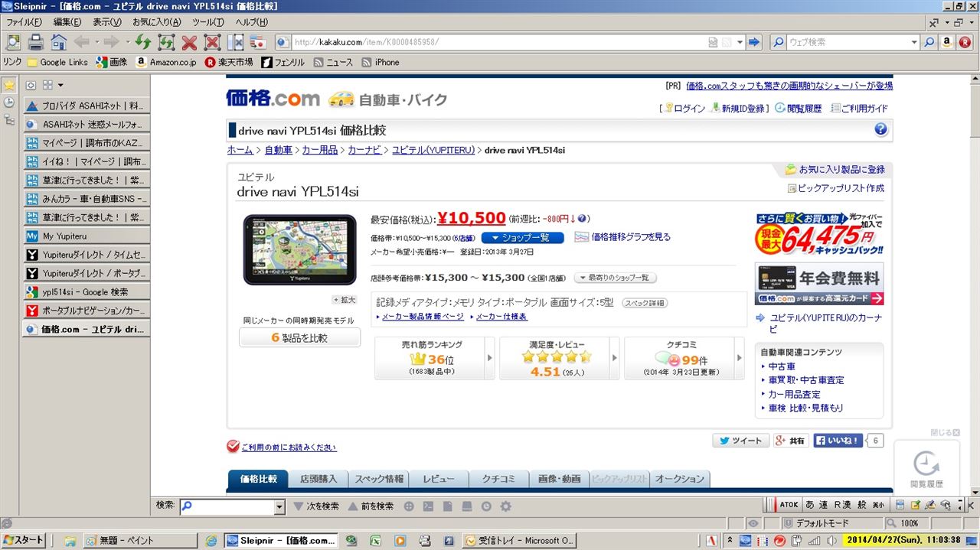Click the print preview icon at the toolbar's left
The width and height of the screenshot is (980, 550).
(13, 42)
